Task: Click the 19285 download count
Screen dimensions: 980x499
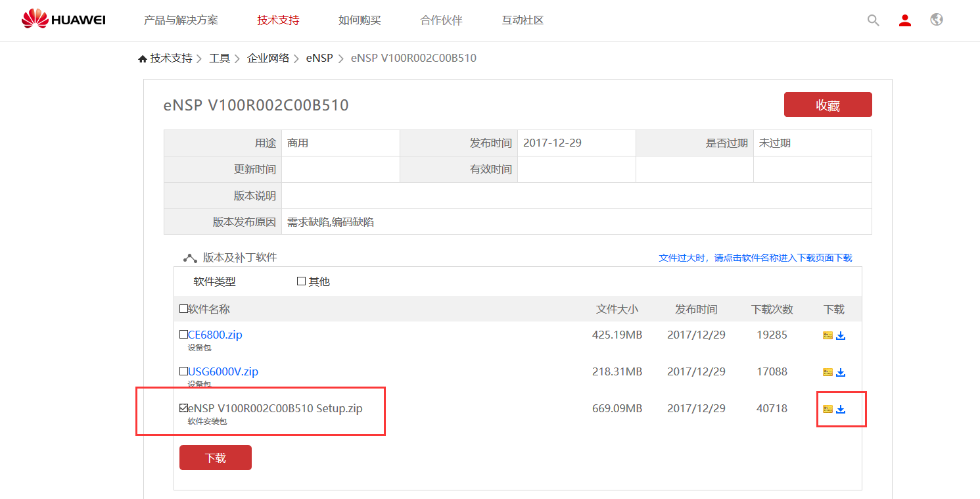Action: [772, 335]
